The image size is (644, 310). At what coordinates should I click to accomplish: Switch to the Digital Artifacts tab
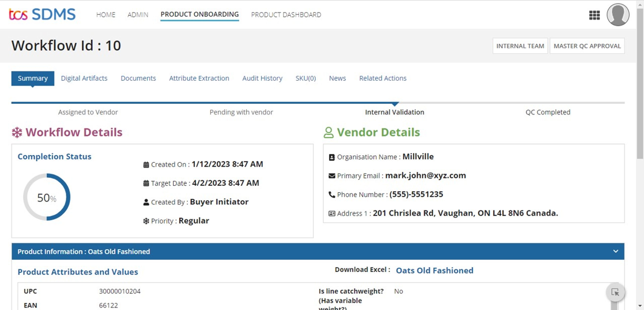coord(84,78)
